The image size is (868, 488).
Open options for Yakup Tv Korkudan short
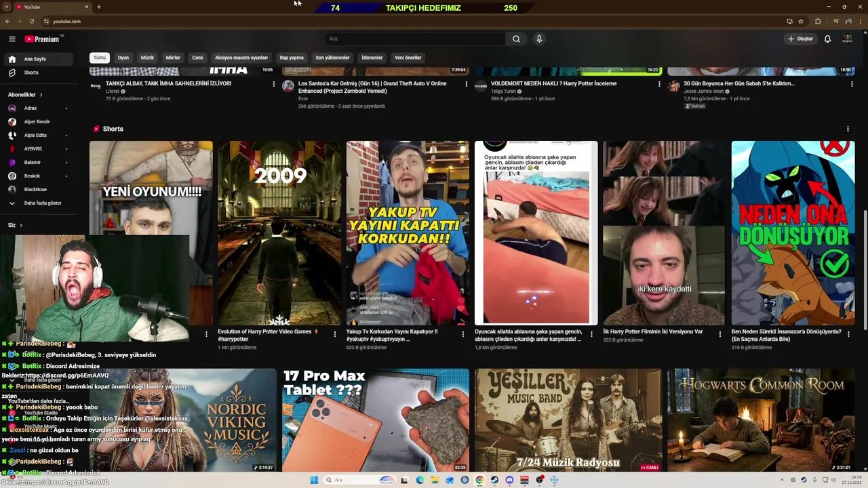tap(463, 333)
